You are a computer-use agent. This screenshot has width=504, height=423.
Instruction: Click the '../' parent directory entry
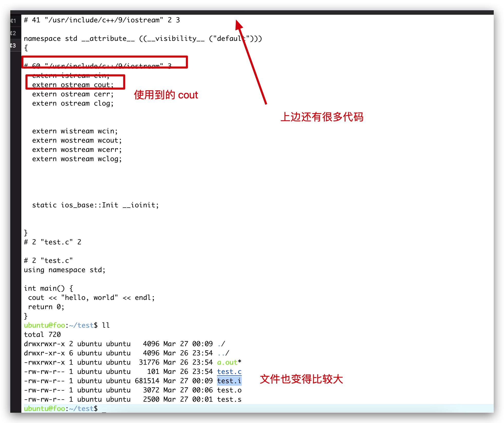[223, 353]
